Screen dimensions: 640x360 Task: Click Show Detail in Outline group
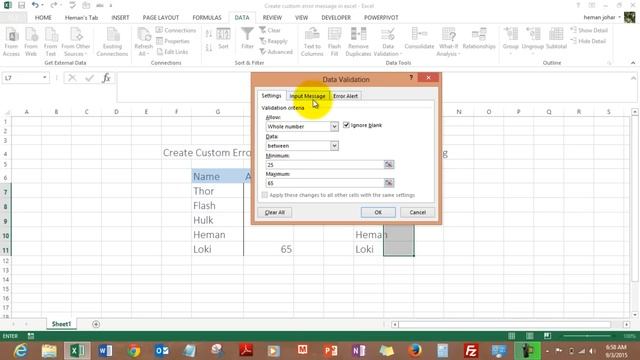click(x=589, y=31)
